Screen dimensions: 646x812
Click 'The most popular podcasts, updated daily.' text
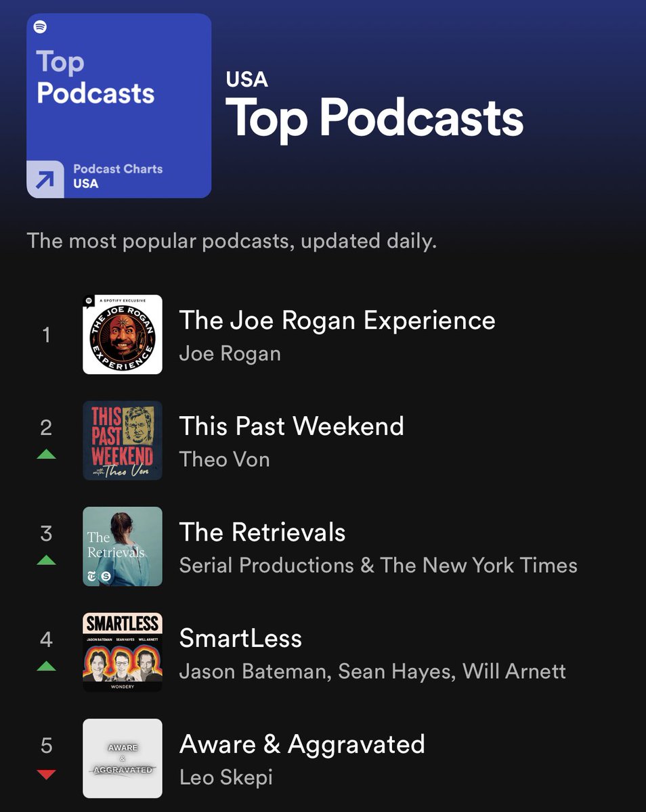232,241
